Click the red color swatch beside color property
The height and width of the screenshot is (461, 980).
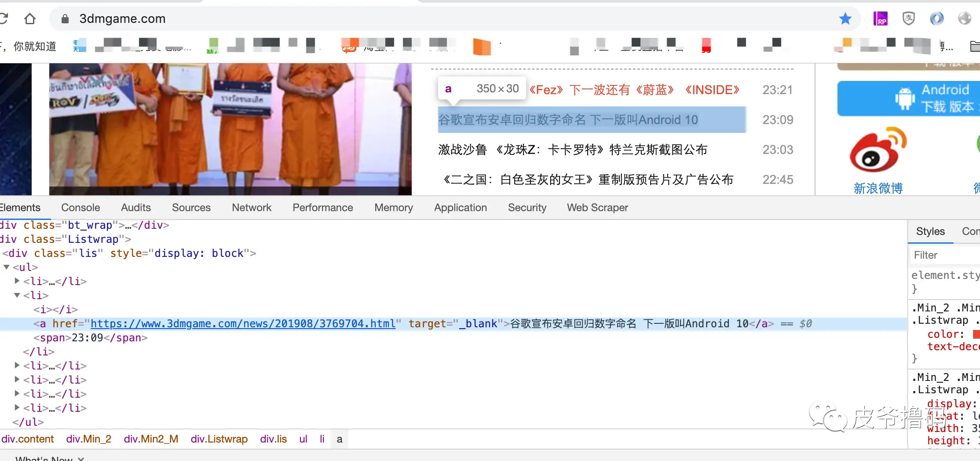point(976,334)
